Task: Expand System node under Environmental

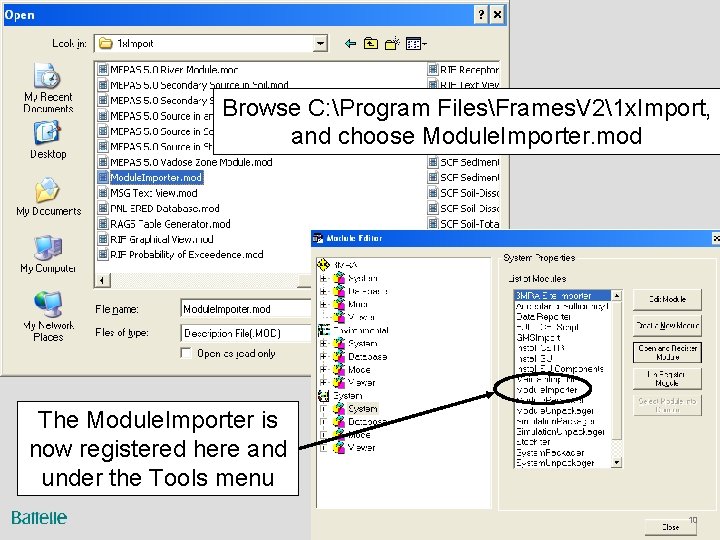Action: click(323, 343)
